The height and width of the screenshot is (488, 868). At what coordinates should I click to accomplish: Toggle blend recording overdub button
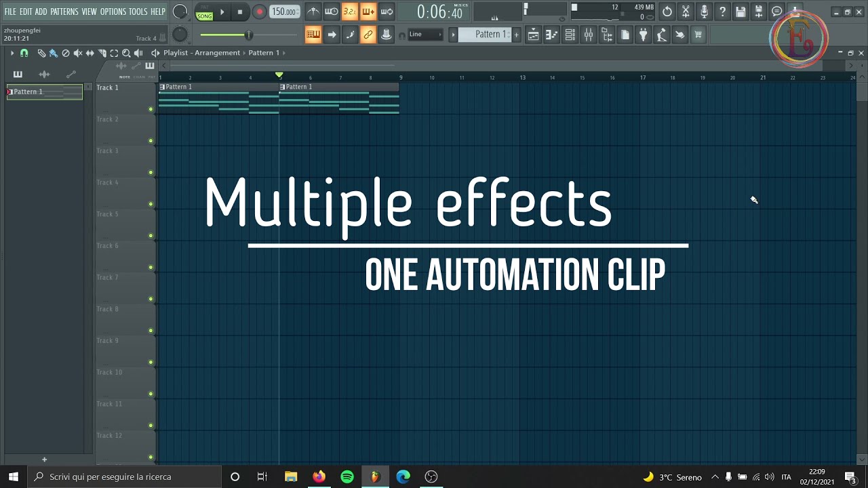pos(368,12)
